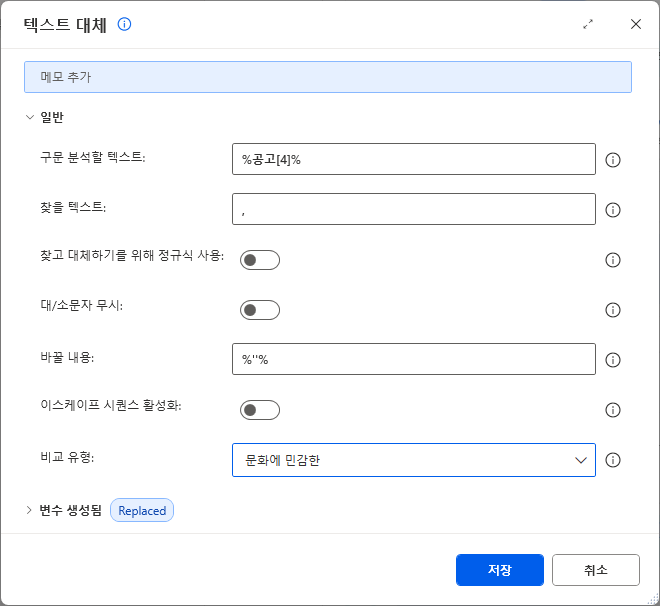The width and height of the screenshot is (660, 606).
Task: Click the 저장 button
Action: pyautogui.click(x=500, y=570)
